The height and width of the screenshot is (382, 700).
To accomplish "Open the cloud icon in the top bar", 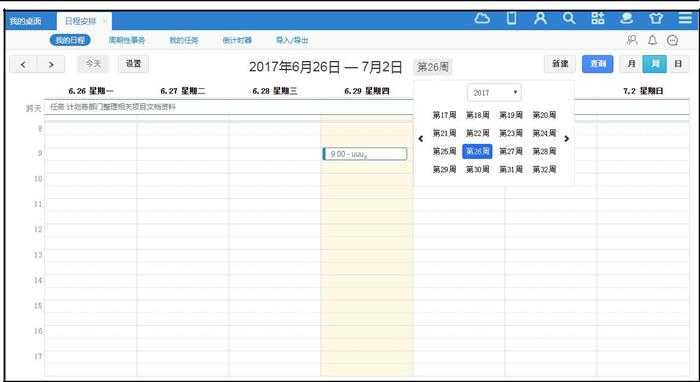I will click(x=482, y=19).
